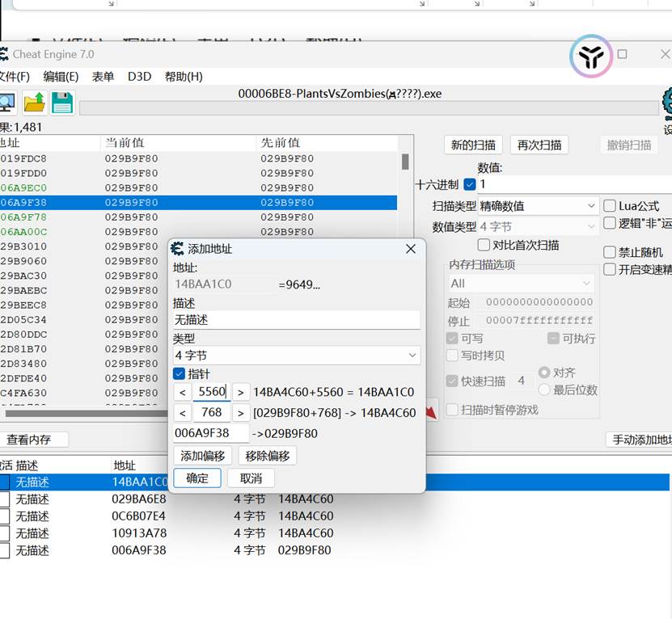Click the save floppy disk icon
The width and height of the screenshot is (672, 619).
point(62,103)
